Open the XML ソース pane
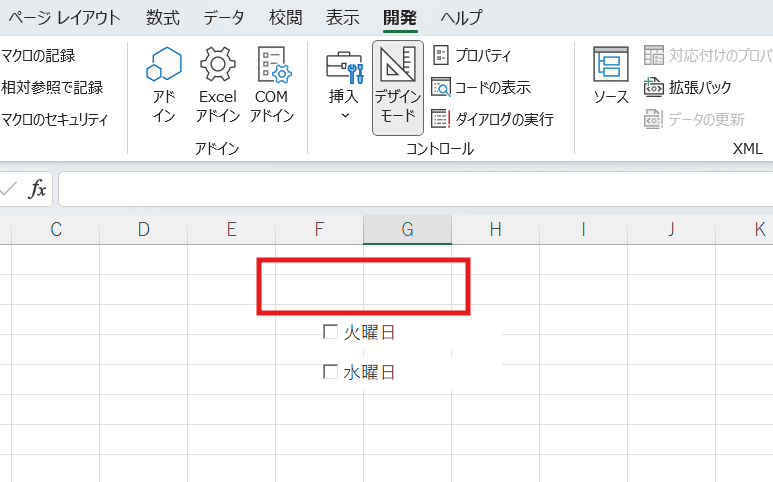The image size is (773, 482). pos(610,76)
